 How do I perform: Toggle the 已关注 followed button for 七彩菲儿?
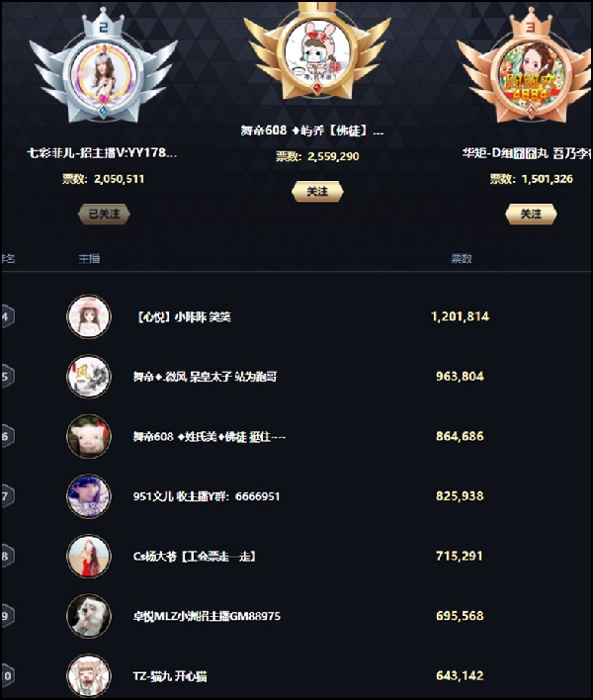point(104,214)
